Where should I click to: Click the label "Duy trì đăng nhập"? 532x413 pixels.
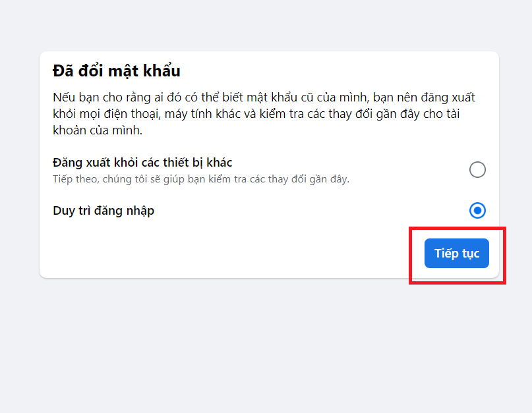[x=103, y=211]
